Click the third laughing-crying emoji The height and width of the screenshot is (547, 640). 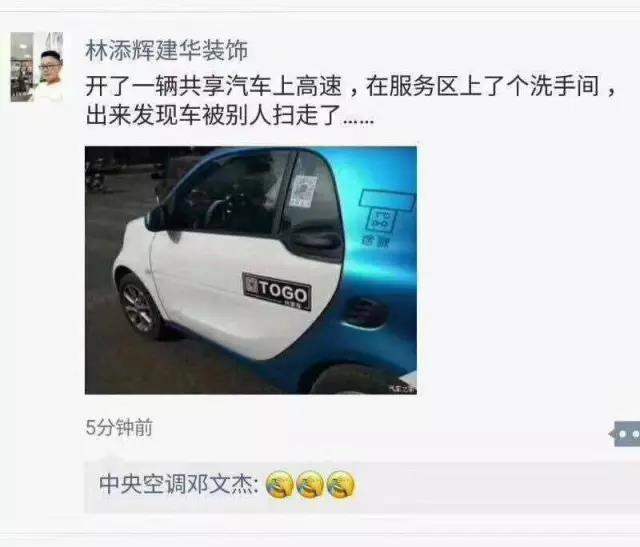click(341, 485)
